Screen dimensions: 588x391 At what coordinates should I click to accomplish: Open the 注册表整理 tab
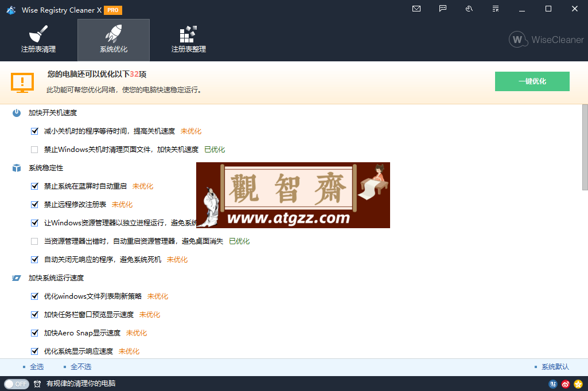click(188, 40)
